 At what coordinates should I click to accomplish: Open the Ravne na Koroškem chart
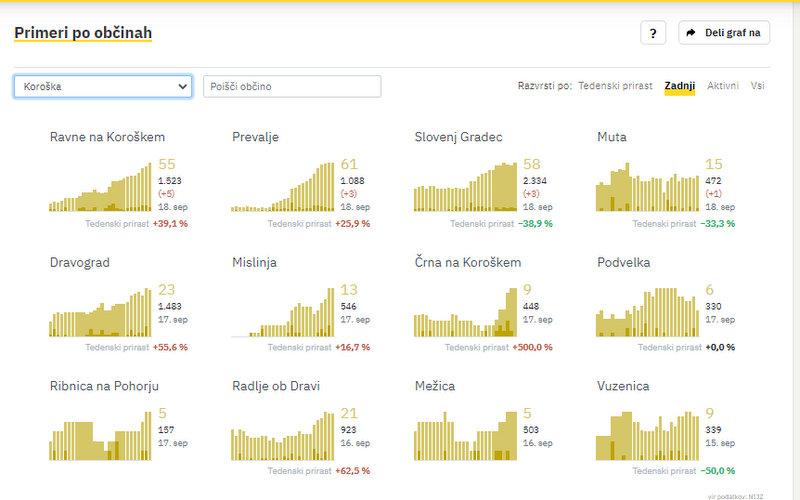tap(101, 187)
